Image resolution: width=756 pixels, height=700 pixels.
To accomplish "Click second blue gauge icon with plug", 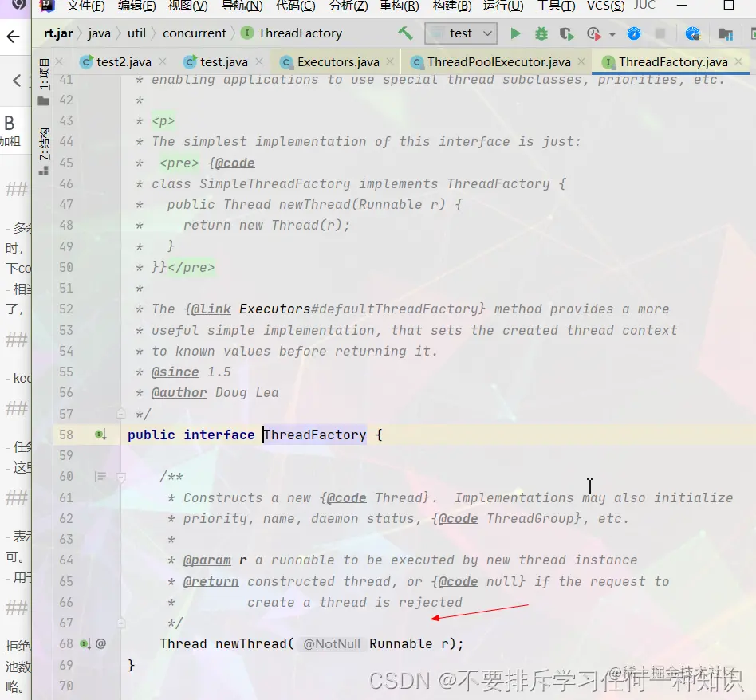I will 693,33.
